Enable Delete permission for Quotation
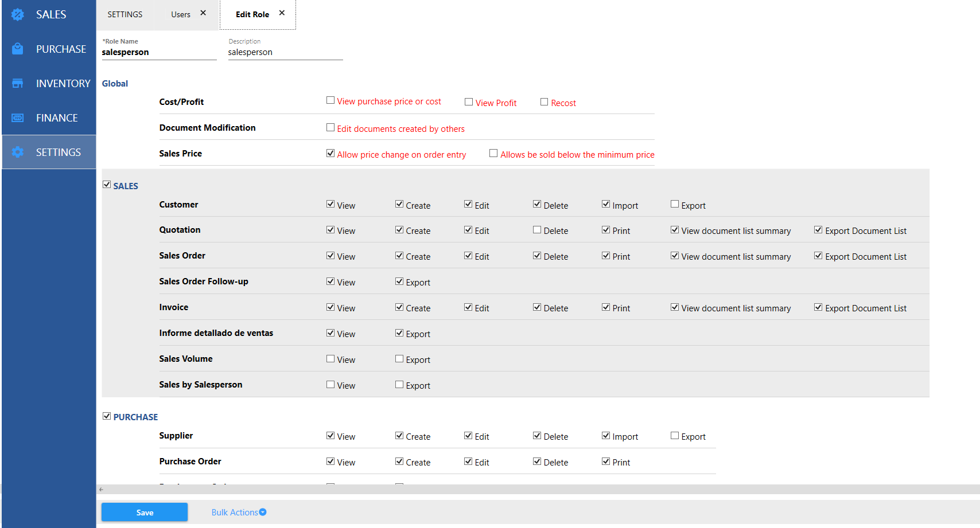 pyautogui.click(x=537, y=230)
